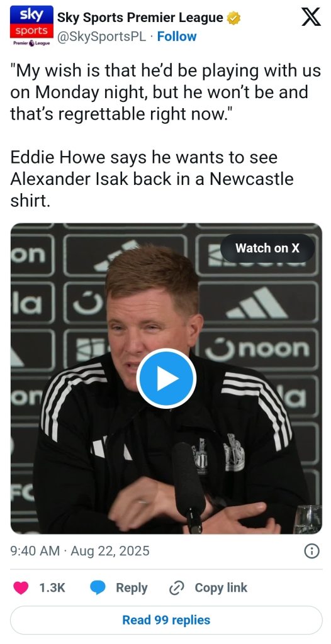Click the Eddie Howe caption sentence
The width and height of the screenshot is (331, 644).
152,179
